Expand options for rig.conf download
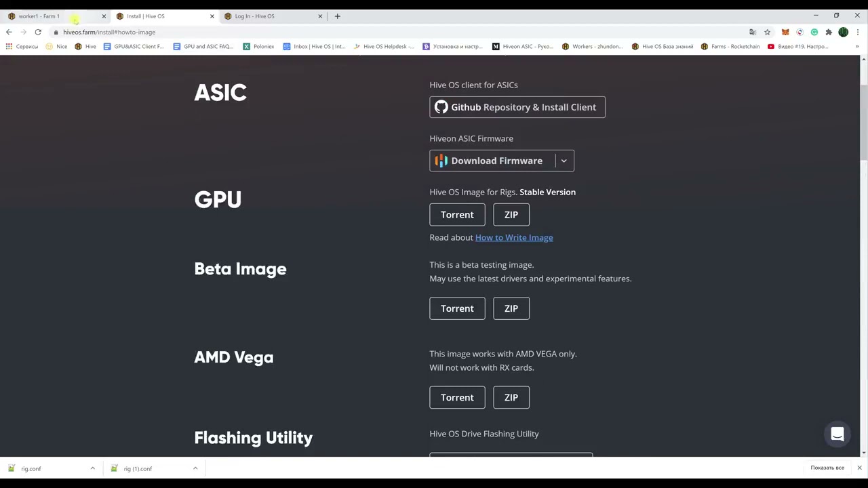Image resolution: width=868 pixels, height=488 pixels. click(92, 468)
